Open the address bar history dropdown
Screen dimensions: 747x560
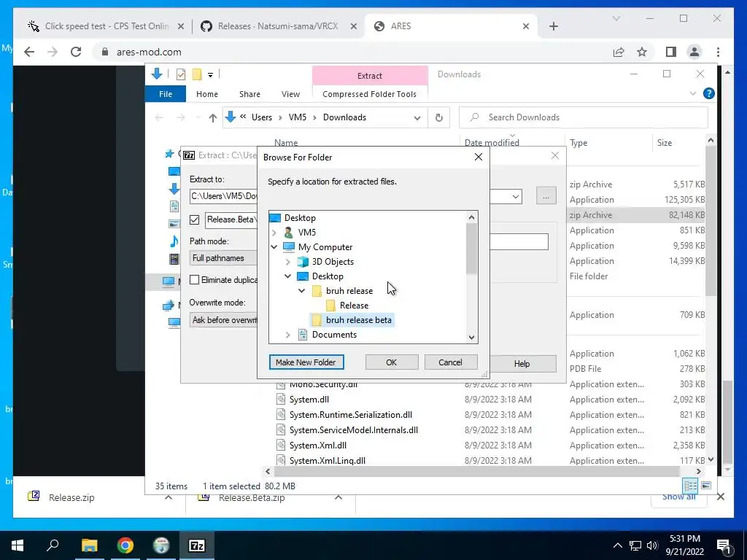(x=417, y=117)
